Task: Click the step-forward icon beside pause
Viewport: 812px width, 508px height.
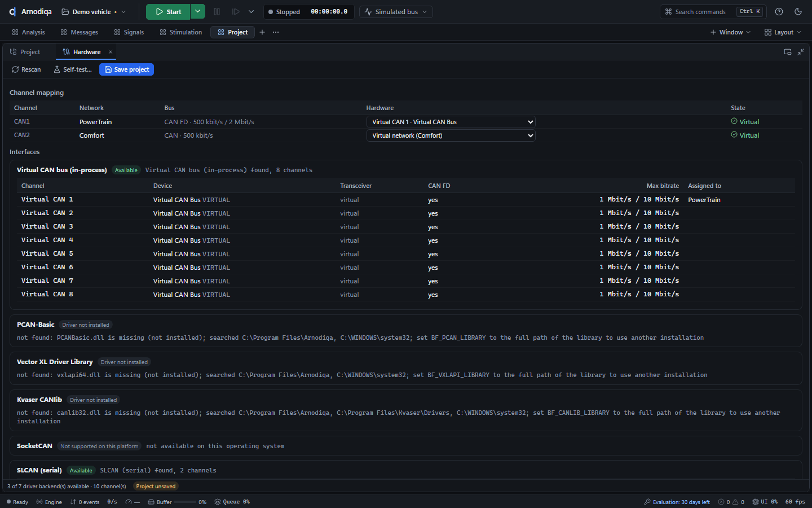Action: click(236, 12)
